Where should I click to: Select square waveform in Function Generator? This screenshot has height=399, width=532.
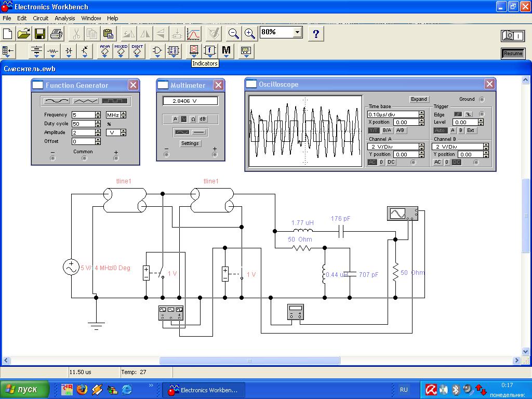(115, 101)
